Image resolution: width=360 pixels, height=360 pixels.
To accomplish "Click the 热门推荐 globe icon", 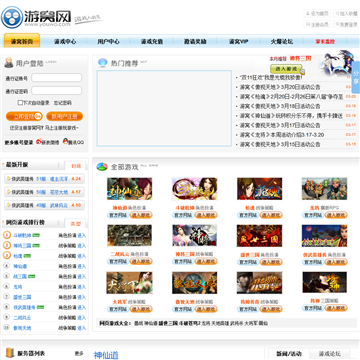I will (103, 63).
